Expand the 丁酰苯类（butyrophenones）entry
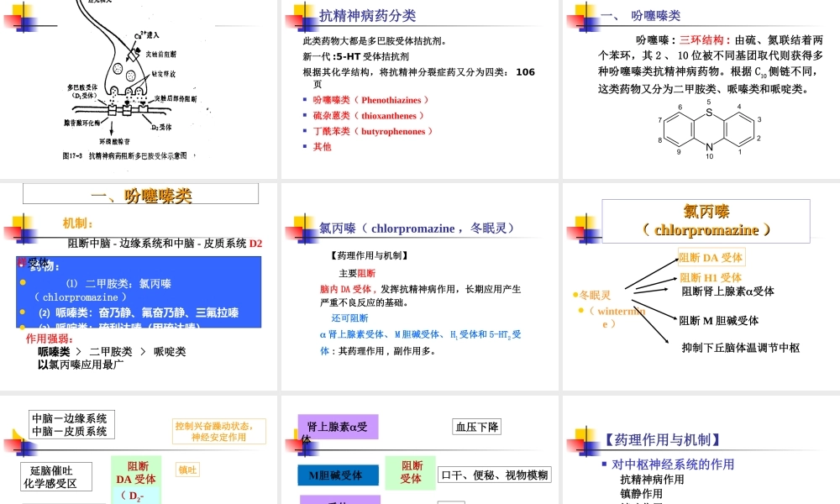 (x=370, y=131)
